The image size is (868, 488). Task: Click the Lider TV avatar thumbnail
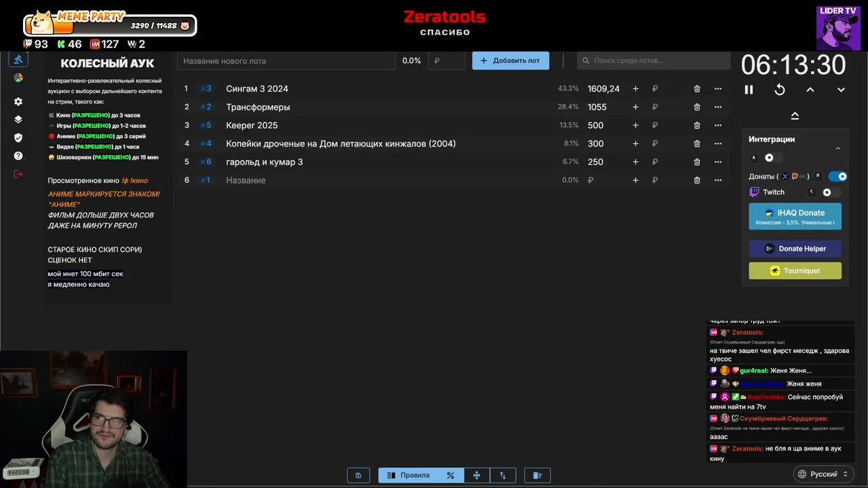tap(838, 28)
